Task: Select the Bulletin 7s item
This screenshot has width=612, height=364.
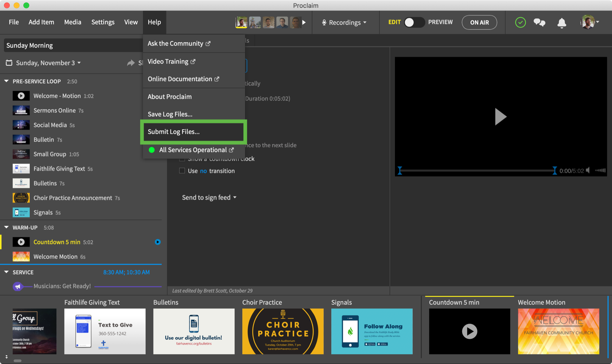Action: click(81, 140)
